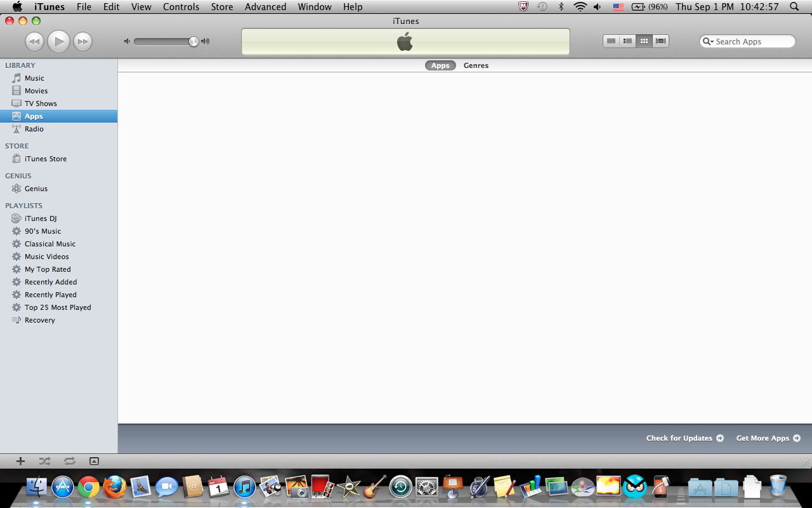Click the Apple logo in status display
The width and height of the screenshot is (812, 508).
[405, 42]
